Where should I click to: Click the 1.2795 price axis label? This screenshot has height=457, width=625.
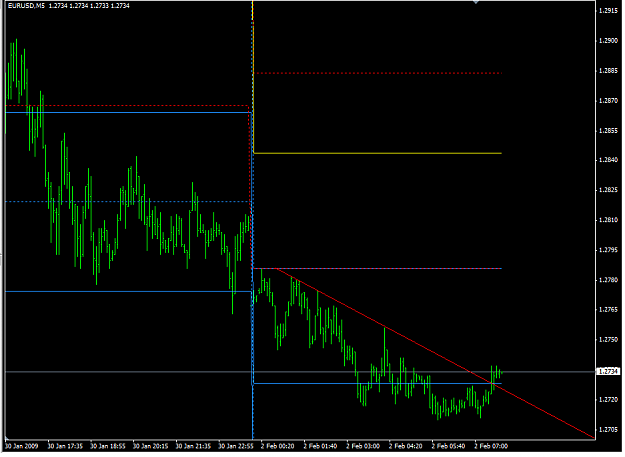tap(609, 250)
